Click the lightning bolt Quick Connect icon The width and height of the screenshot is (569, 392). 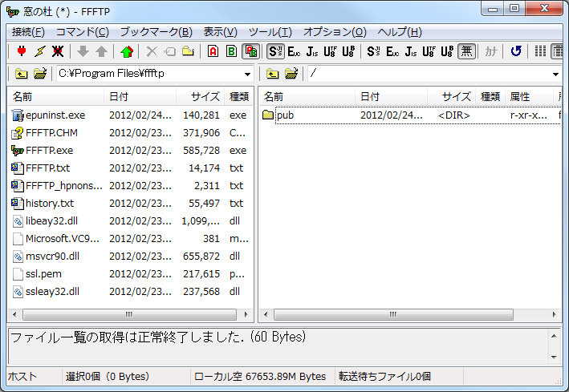40,51
